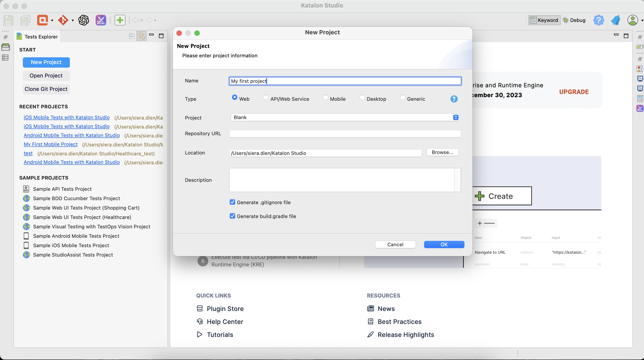Select the API/Web Service type radio
Viewport: 644px width, 360px height.
[x=266, y=97]
